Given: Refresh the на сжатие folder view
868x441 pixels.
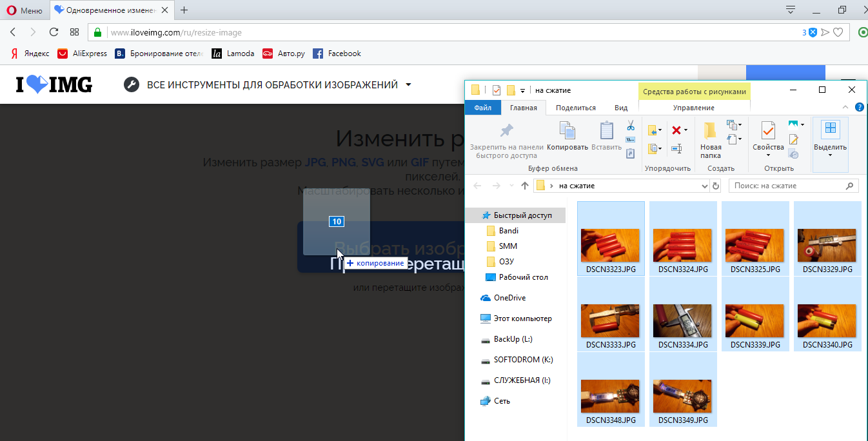Looking at the screenshot, I should tap(715, 186).
